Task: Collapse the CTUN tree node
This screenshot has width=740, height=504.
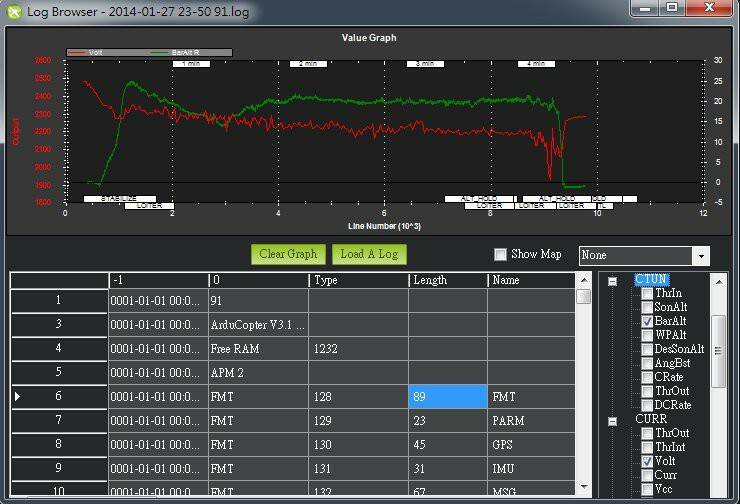Action: pyautogui.click(x=612, y=282)
